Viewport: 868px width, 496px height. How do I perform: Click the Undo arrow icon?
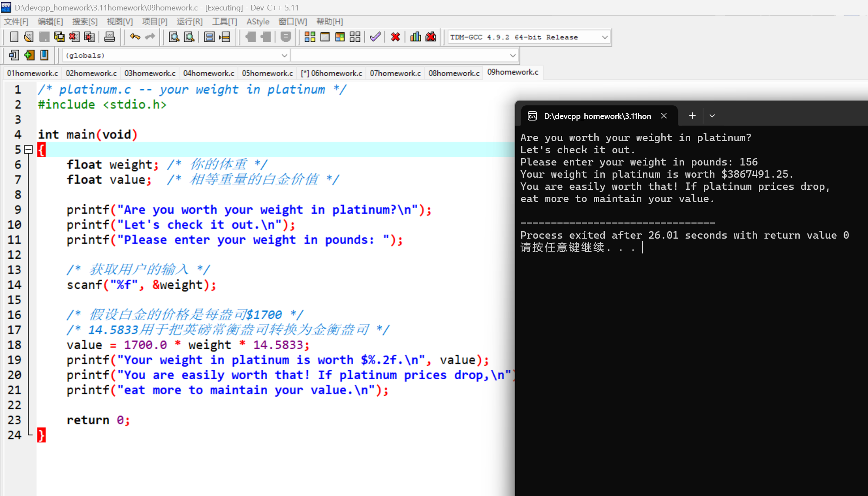pos(135,37)
